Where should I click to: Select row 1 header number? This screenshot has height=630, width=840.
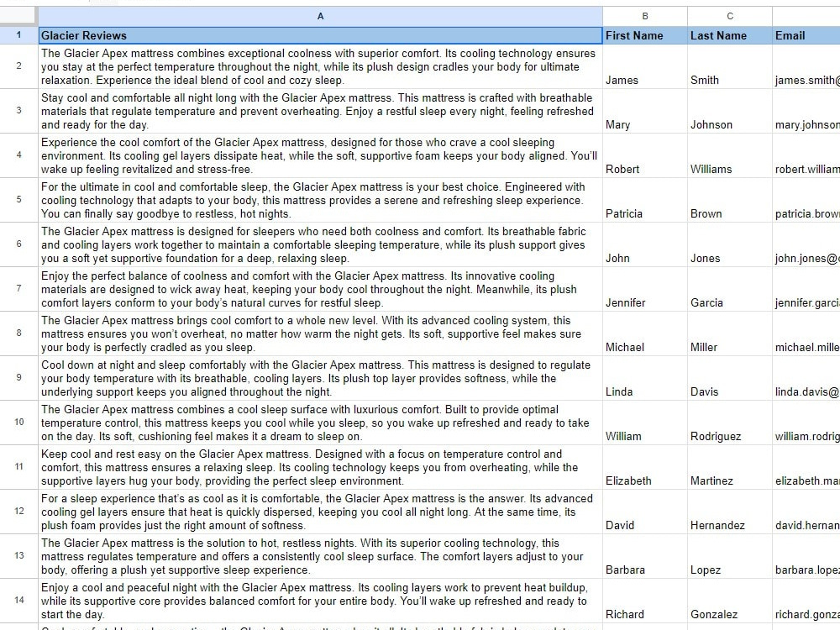(18, 35)
